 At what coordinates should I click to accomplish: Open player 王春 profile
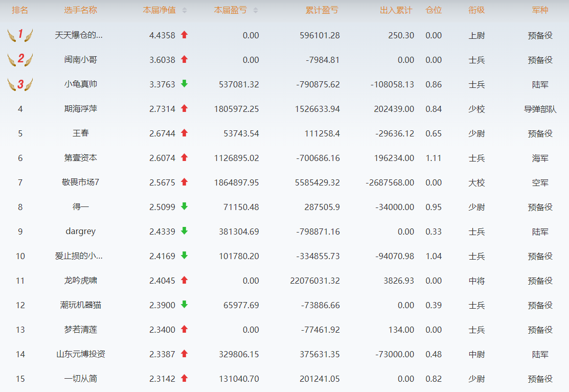81,133
